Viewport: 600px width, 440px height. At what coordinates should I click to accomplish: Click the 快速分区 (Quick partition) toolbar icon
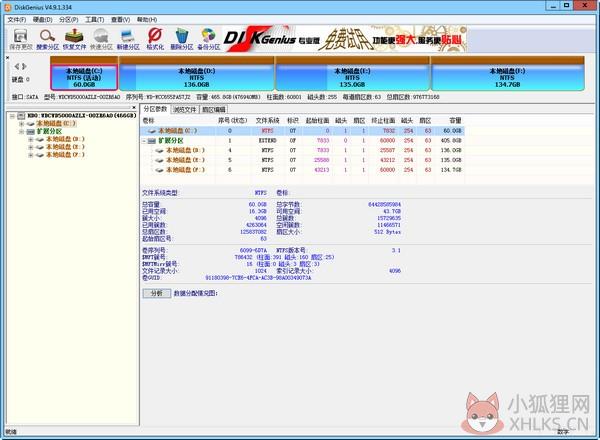coord(101,39)
